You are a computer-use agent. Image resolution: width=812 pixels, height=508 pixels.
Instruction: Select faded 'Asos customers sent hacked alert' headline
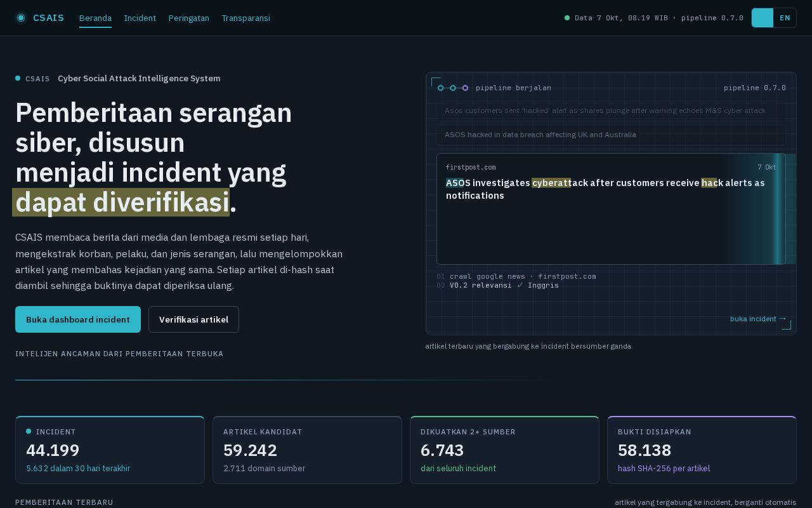(x=611, y=110)
